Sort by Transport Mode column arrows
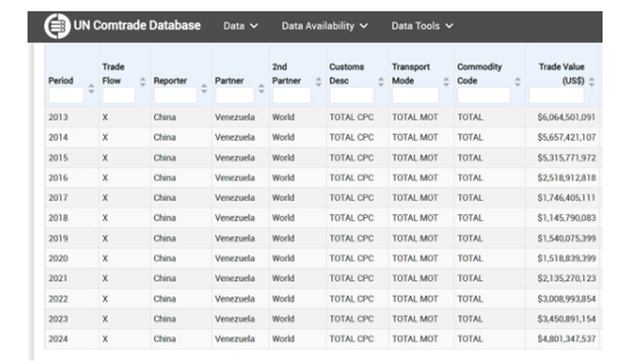The image size is (624, 364). pos(446,81)
